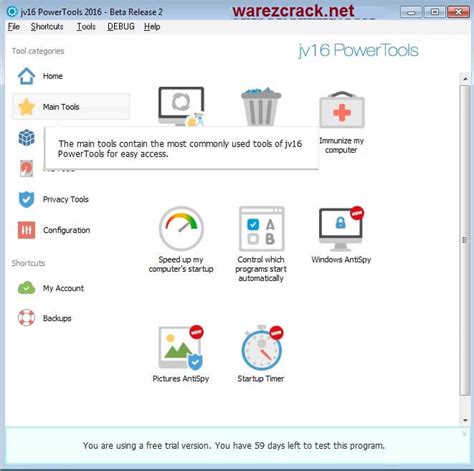
Task: Launch the Pictures AntiSpy icon
Action: (181, 348)
